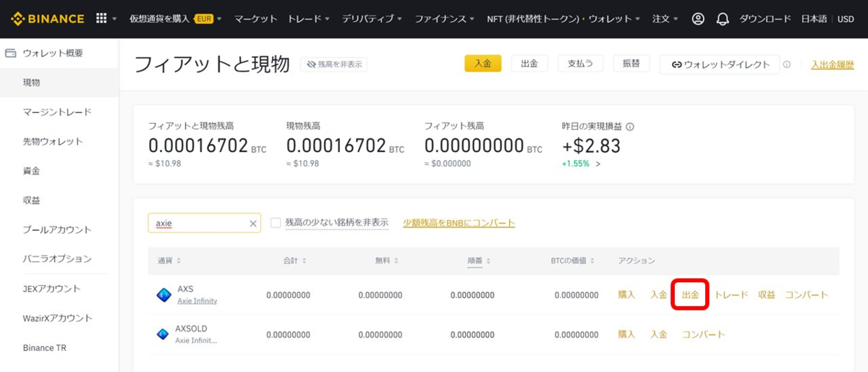Click ダウンロード in top bar
The image size is (868, 372).
pos(765,19)
